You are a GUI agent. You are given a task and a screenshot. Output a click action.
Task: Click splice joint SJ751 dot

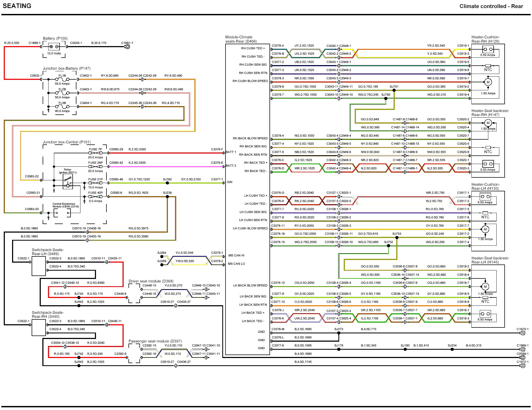tap(394, 90)
